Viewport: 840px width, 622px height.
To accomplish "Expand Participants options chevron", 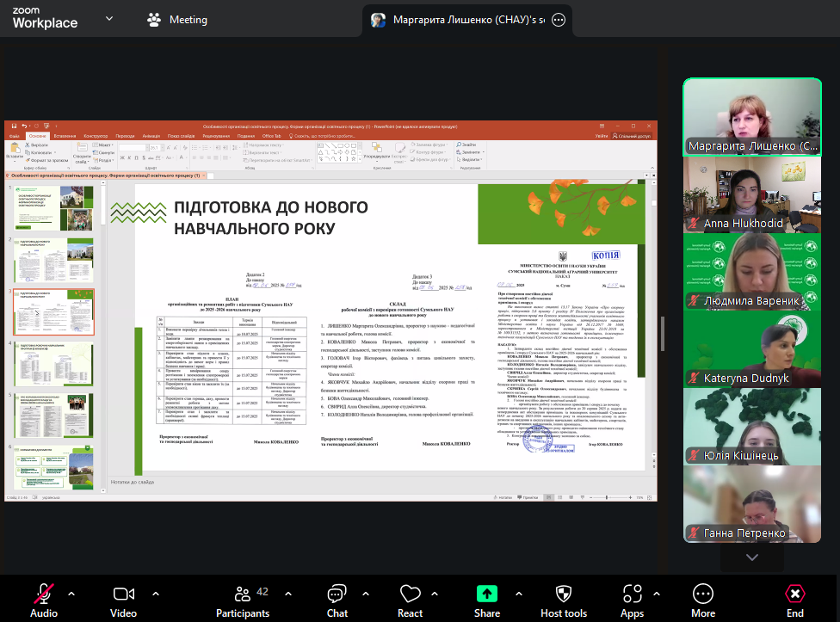I will [285, 593].
